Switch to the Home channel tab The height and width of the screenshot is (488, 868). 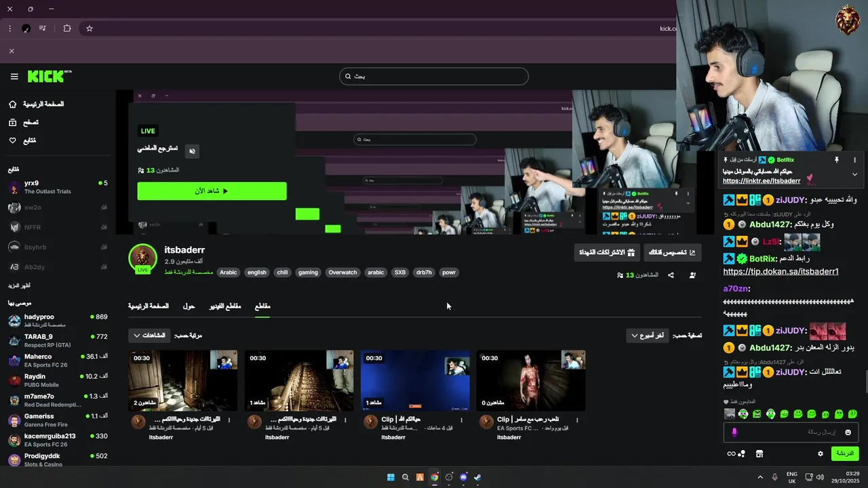pos(149,306)
